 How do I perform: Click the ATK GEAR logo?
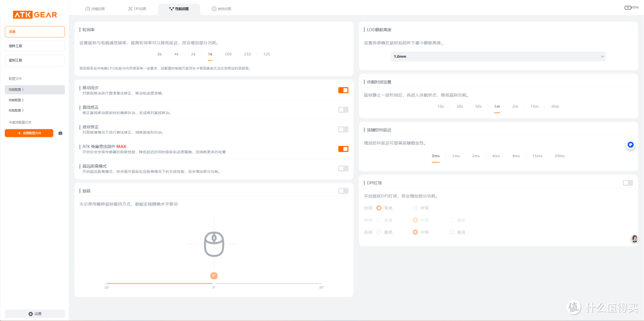click(35, 15)
